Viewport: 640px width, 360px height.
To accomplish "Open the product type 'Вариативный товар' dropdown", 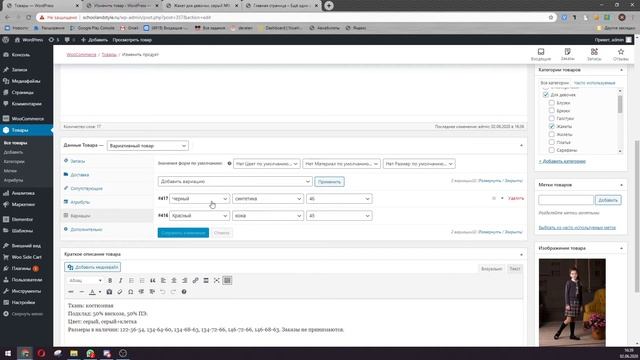I will point(148,146).
